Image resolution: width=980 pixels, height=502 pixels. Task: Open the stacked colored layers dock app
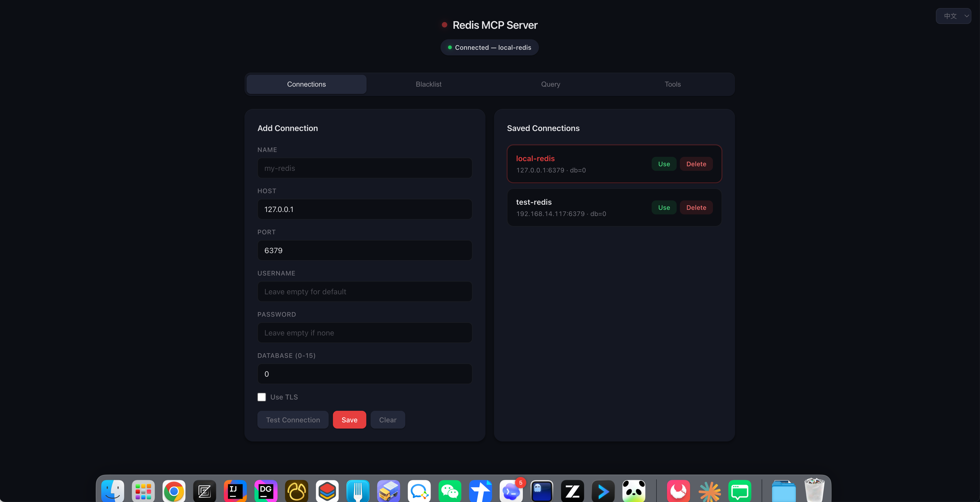click(x=327, y=491)
